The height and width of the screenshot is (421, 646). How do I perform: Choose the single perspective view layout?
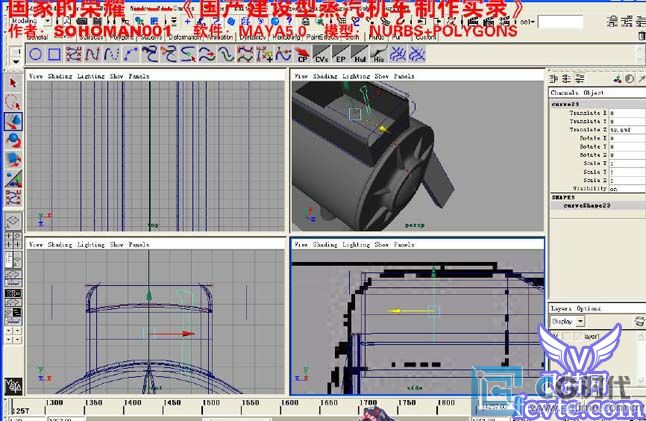tap(13, 222)
